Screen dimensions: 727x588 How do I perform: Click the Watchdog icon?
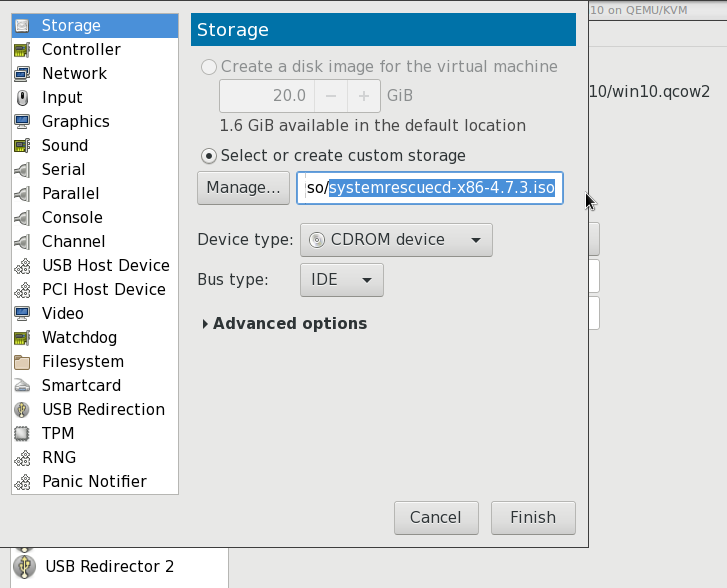click(x=22, y=338)
